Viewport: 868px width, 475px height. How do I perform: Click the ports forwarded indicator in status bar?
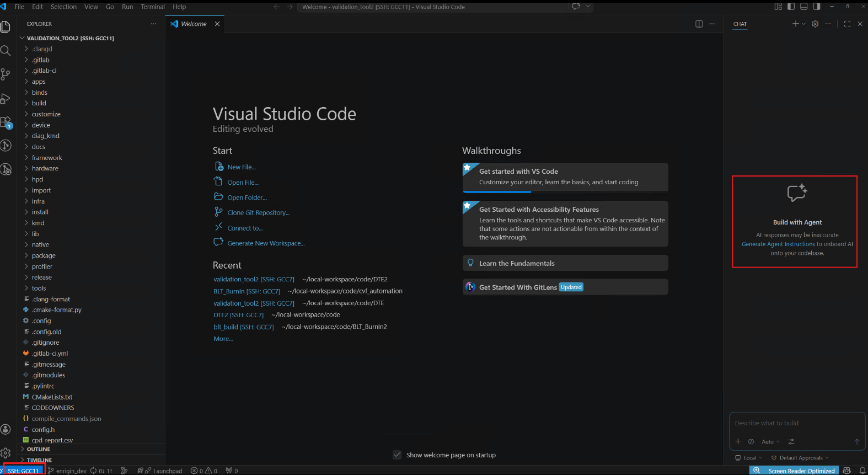(232, 471)
